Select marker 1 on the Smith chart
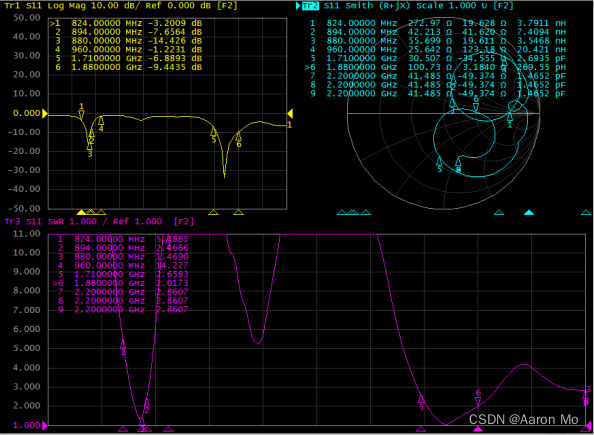594x435 pixels. tap(510, 120)
